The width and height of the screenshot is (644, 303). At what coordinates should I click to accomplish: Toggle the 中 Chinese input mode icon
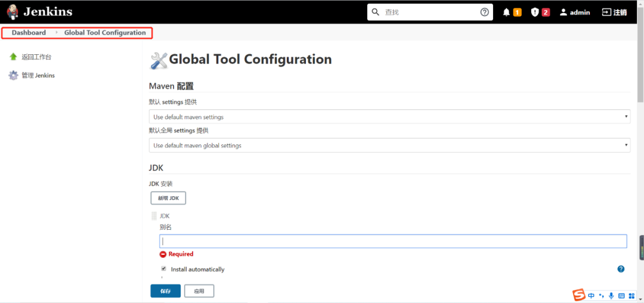coord(591,296)
